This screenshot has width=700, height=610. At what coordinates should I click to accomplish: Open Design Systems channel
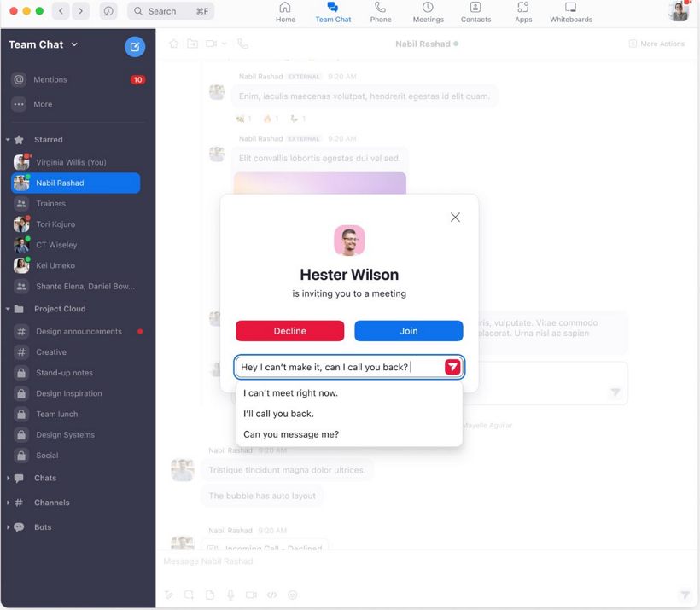[x=76, y=434]
